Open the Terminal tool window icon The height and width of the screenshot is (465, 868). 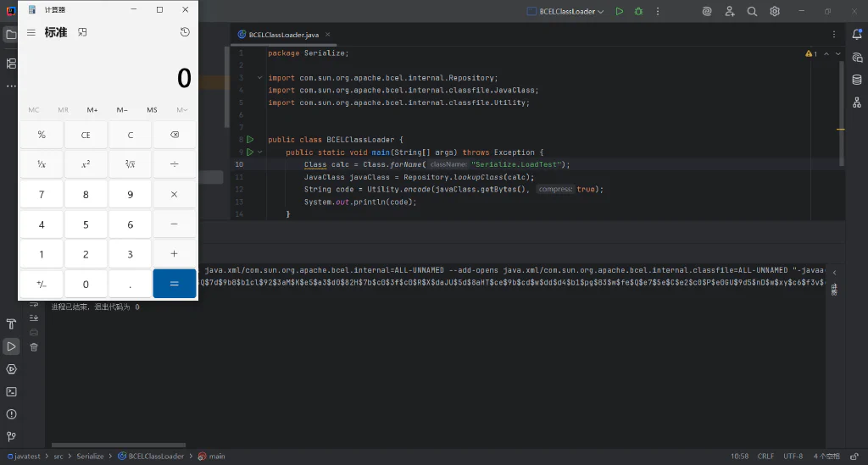pos(11,391)
